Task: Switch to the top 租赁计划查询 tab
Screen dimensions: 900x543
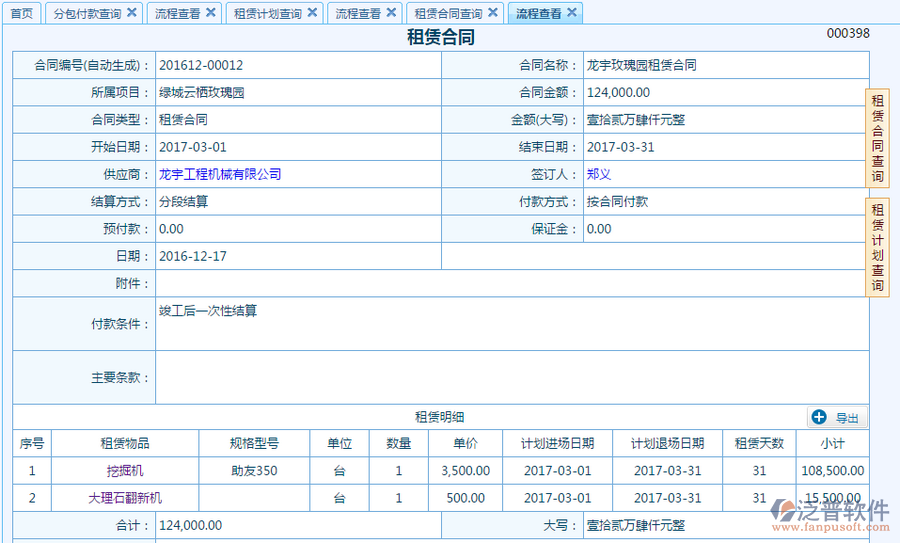Action: tap(267, 14)
